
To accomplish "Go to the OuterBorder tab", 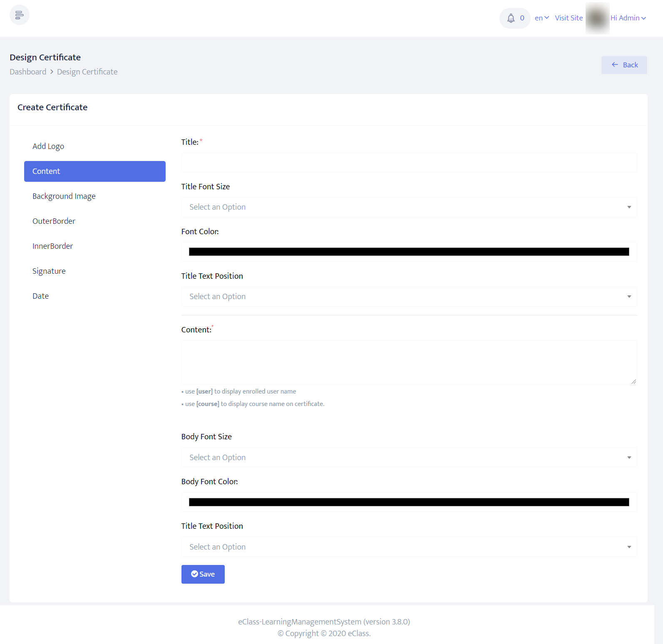I will tap(54, 221).
